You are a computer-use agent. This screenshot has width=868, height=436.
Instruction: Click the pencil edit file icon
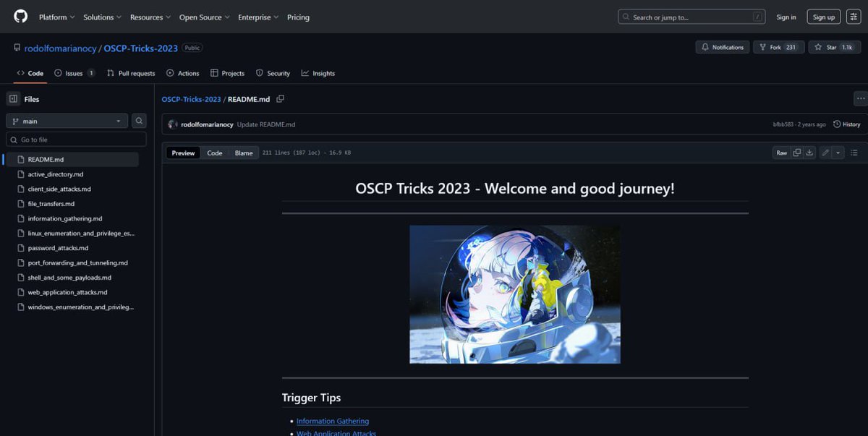coord(826,153)
